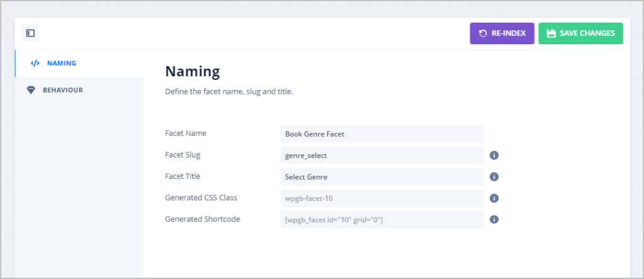644x279 pixels.
Task: Click the 'Define the facet name' description
Action: [x=229, y=92]
